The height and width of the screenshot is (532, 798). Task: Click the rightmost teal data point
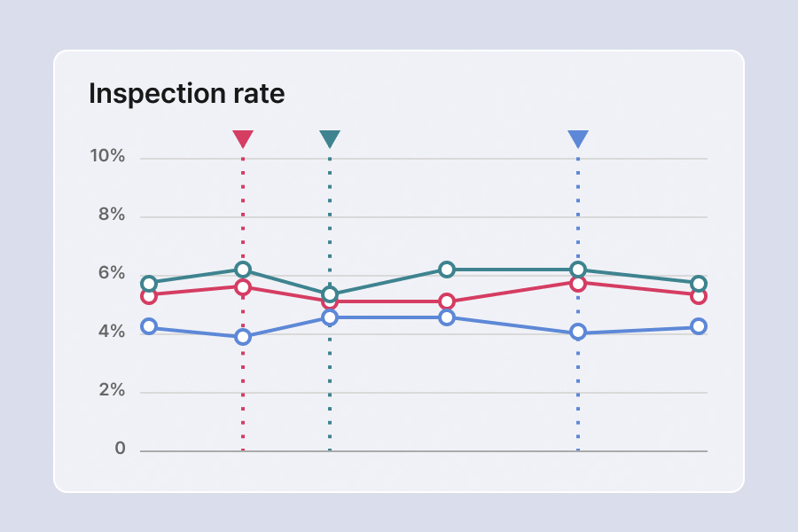[699, 284]
